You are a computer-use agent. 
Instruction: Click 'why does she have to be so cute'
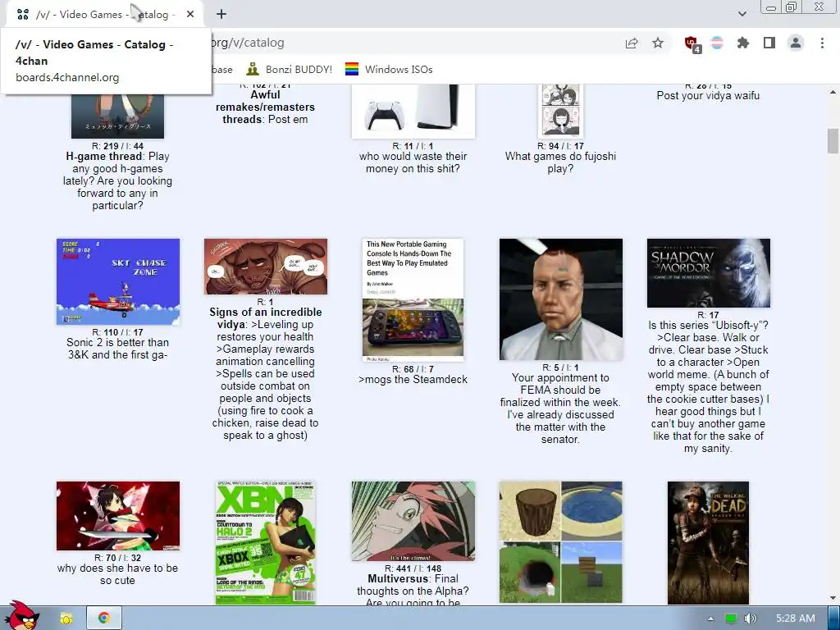click(x=117, y=574)
